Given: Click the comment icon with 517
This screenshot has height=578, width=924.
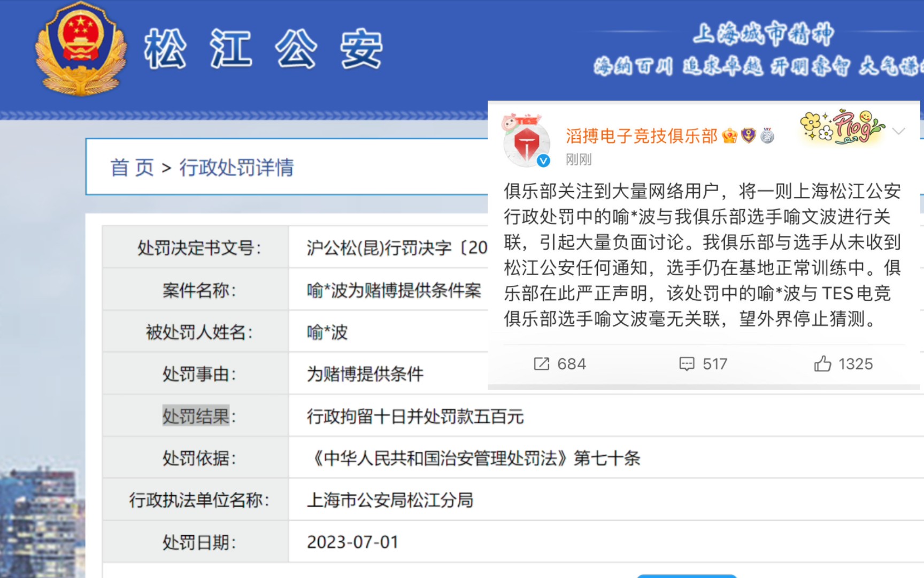Looking at the screenshot, I should point(687,364).
